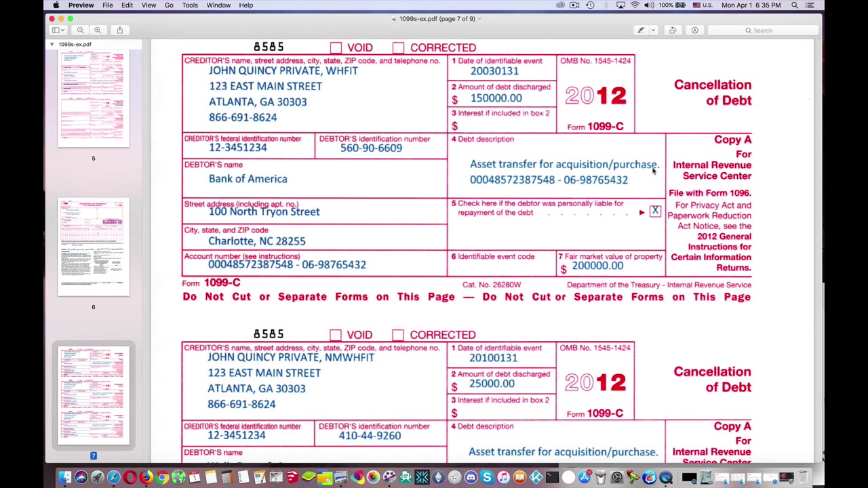Click the zoom out magnifier button
The width and height of the screenshot is (868, 488).
tap(80, 30)
